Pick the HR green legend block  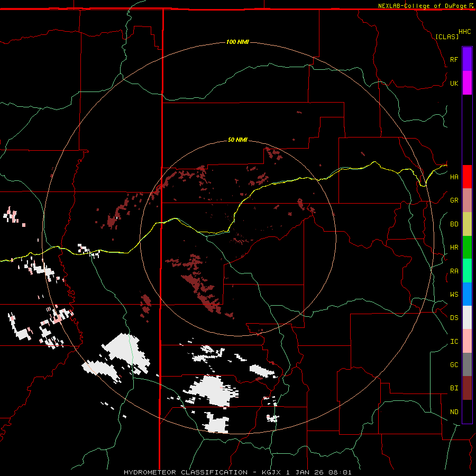pos(467,248)
